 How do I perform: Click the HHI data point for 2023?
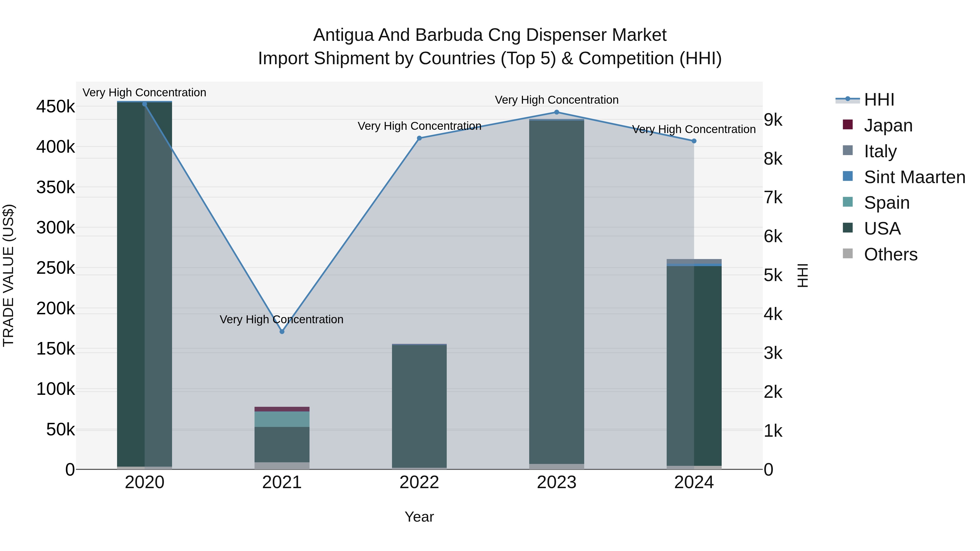[x=557, y=112]
